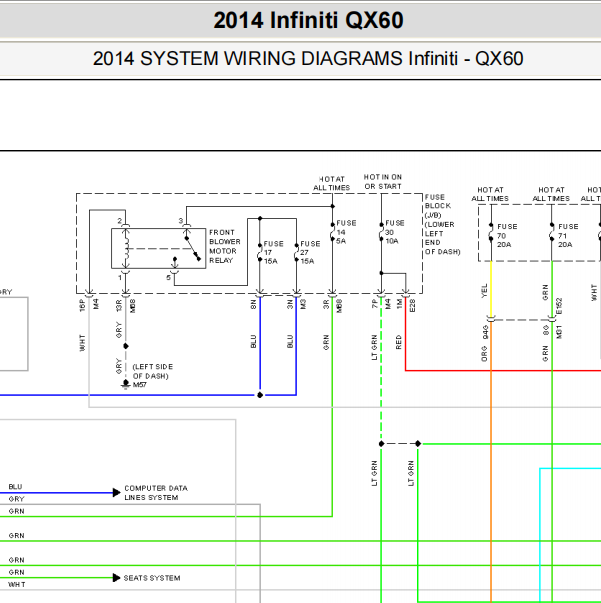Click relay terminal number "5"
The width and height of the screenshot is (601, 603).
tap(168, 277)
